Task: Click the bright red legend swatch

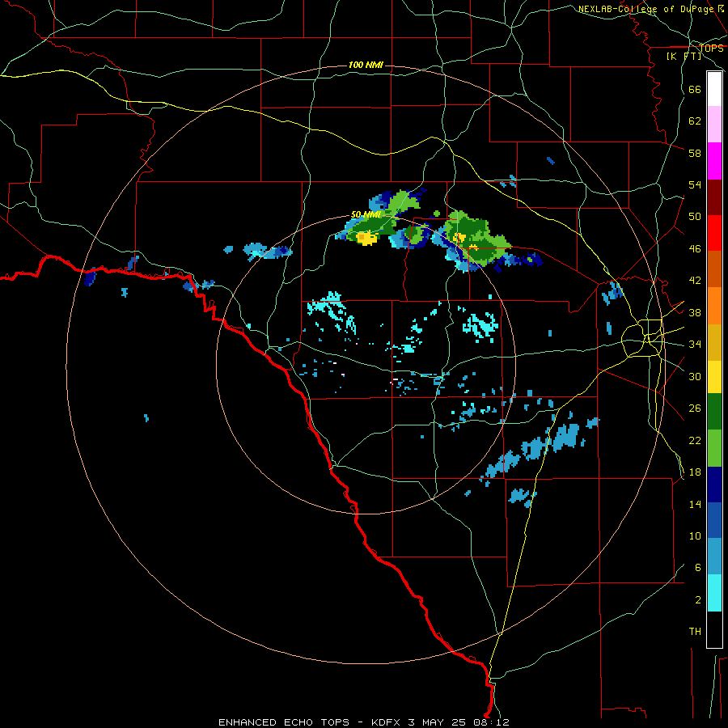Action: pos(714,233)
